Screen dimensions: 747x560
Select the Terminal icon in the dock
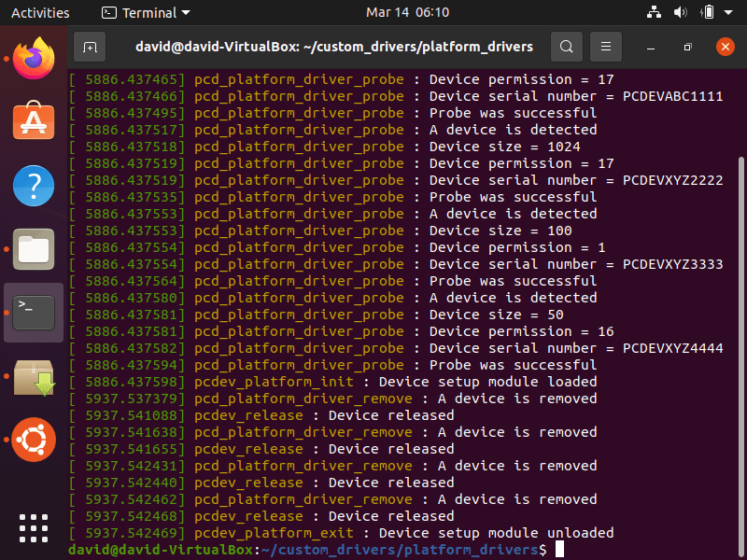tap(34, 312)
